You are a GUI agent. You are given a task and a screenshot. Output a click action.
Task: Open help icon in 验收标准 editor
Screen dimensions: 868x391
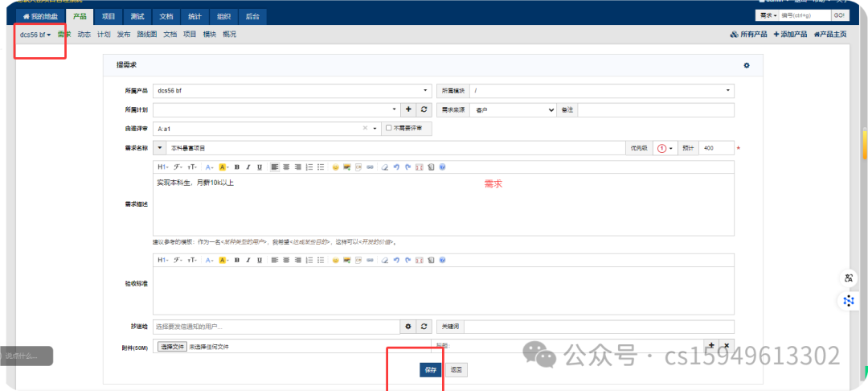pos(442,260)
